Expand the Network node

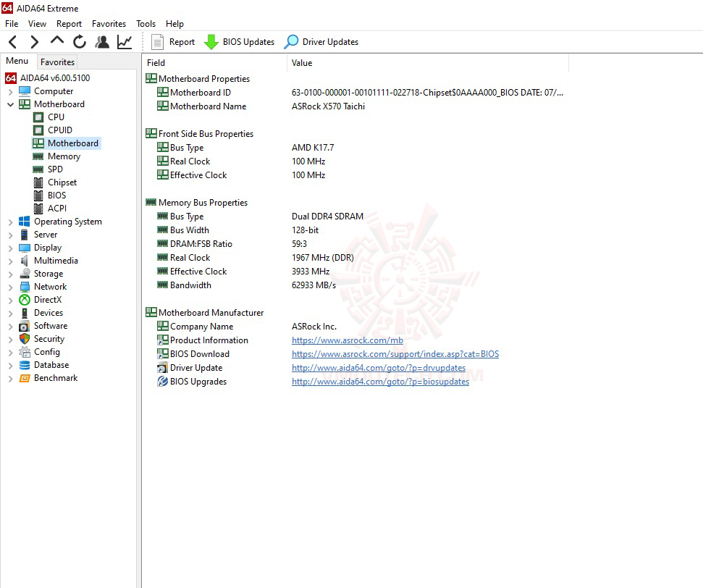coord(10,287)
